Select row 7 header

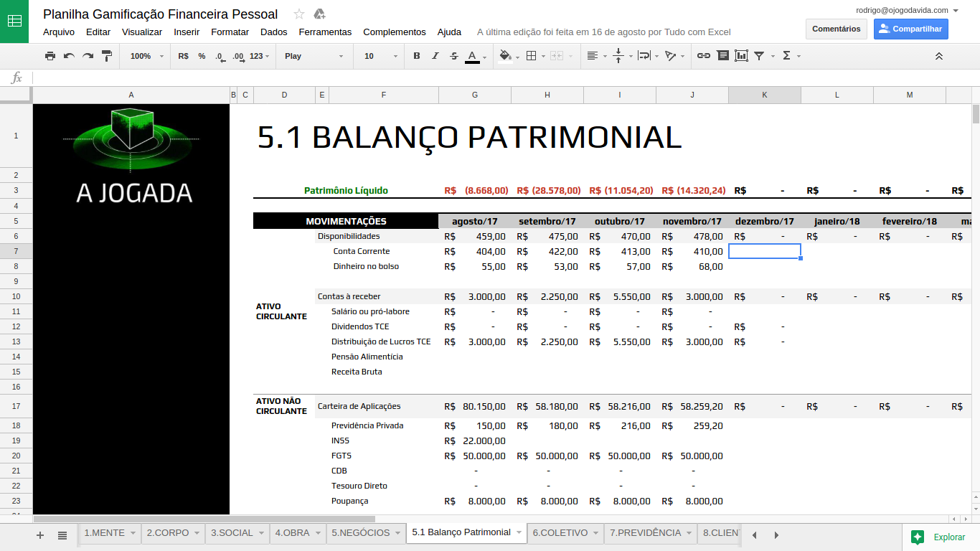pyautogui.click(x=16, y=251)
